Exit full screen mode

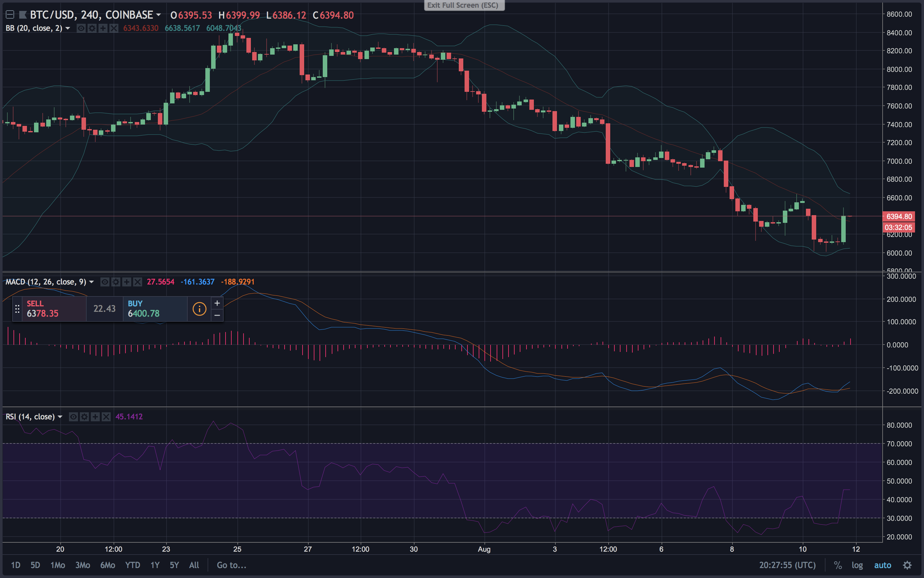pos(464,5)
